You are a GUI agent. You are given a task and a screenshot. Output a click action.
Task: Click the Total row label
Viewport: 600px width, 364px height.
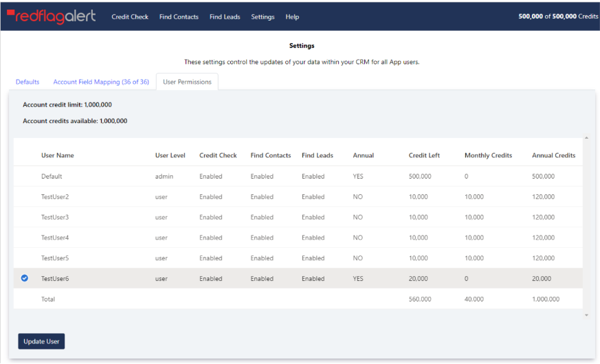[48, 299]
